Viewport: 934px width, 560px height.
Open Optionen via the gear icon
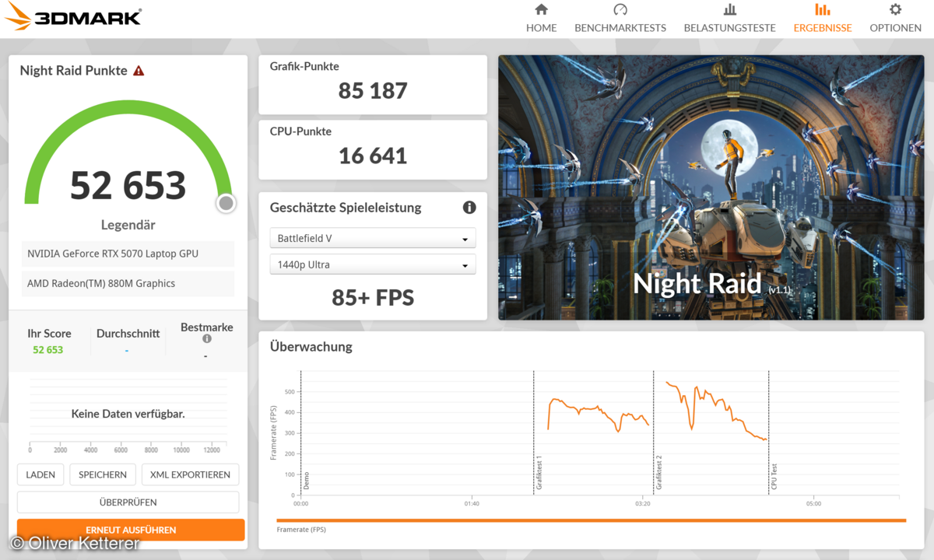coord(895,10)
